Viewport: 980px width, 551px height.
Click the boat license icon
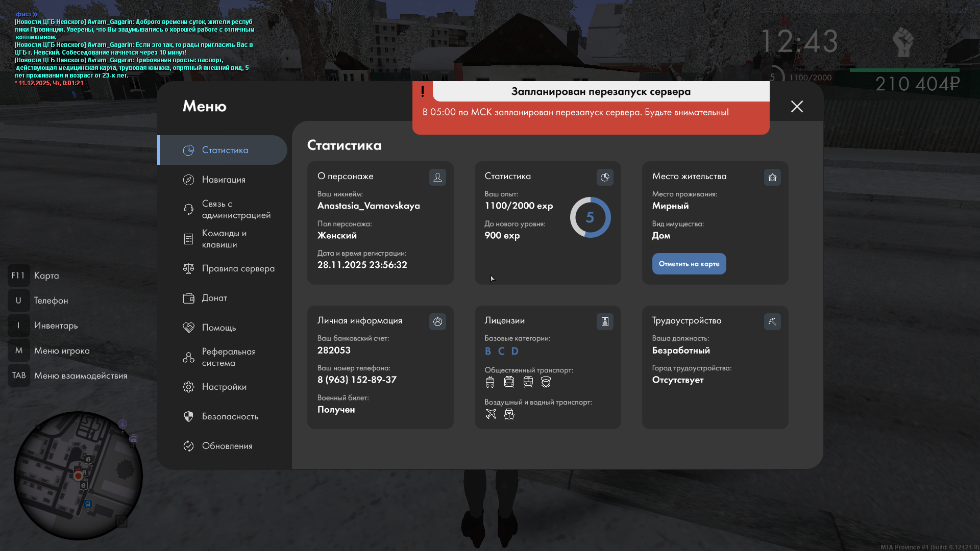coord(509,414)
